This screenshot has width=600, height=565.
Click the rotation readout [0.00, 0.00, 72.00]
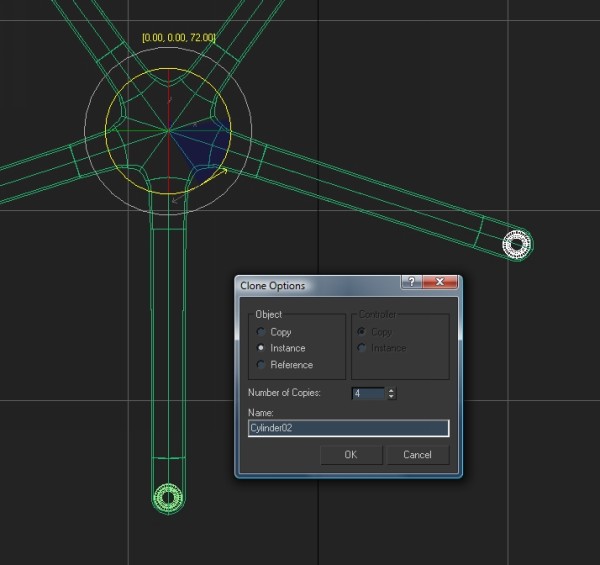[x=179, y=37]
